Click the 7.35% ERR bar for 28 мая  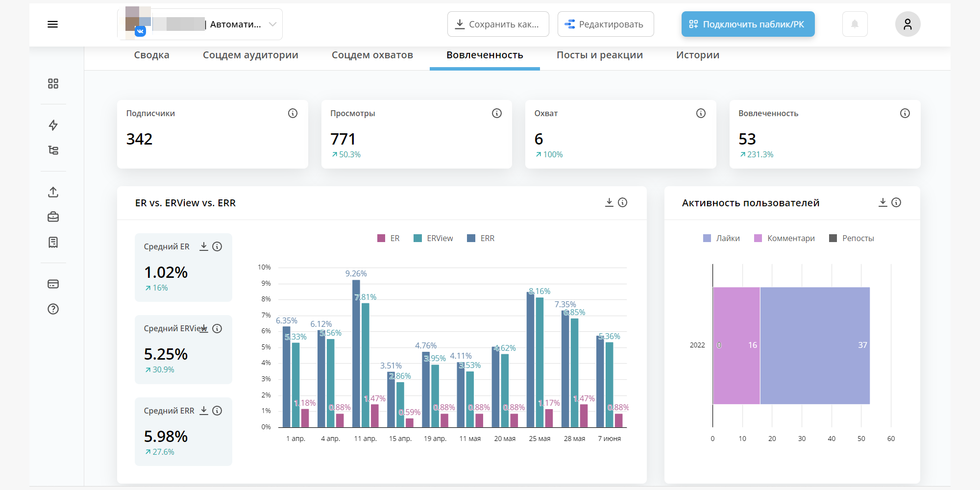[x=565, y=369]
